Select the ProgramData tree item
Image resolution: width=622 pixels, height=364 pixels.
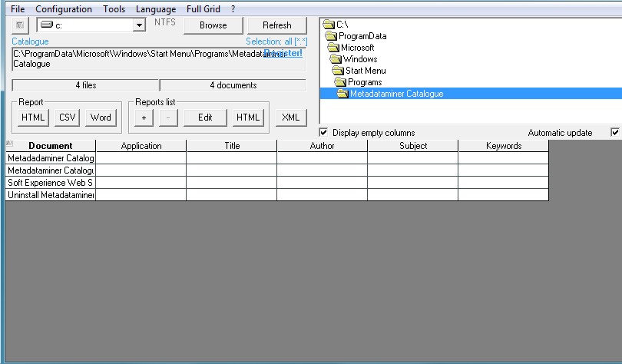(362, 36)
